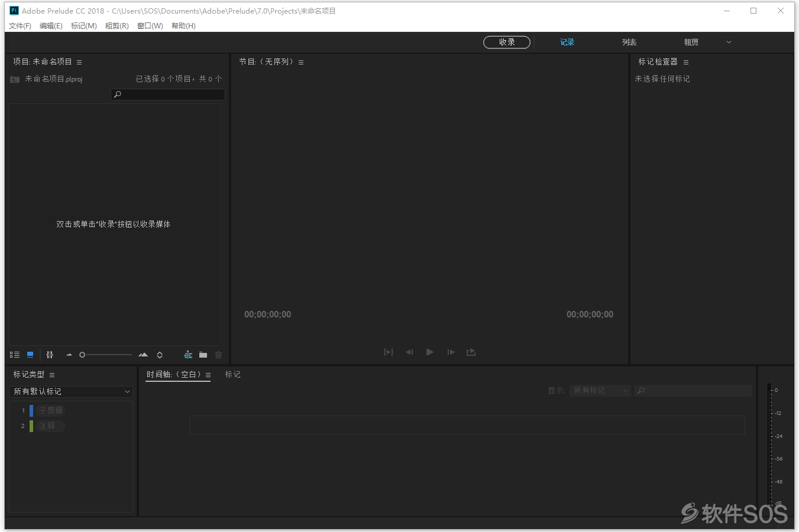Open the 显示 所有标记 filter dropdown
This screenshot has width=799, height=532.
tap(600, 391)
